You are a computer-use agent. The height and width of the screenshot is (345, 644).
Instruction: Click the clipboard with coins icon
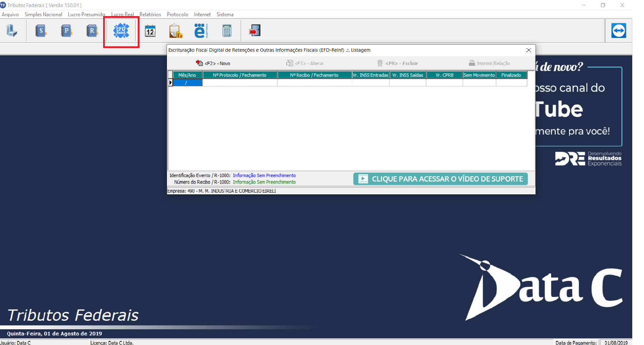coord(175,31)
